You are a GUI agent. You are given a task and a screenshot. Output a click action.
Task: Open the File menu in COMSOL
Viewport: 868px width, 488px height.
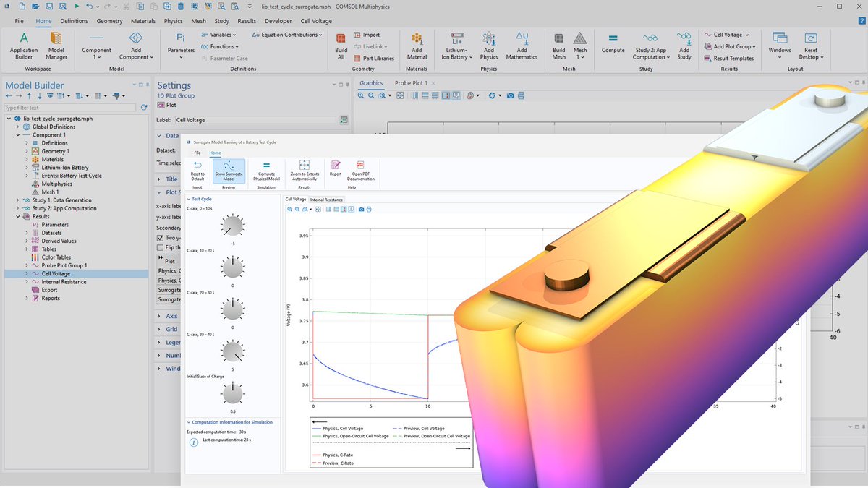click(19, 21)
